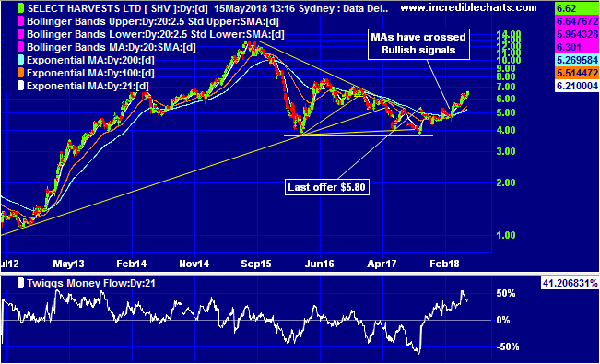Click the 'Last offer $5.80' caption box
600x364 pixels.
coord(327,188)
